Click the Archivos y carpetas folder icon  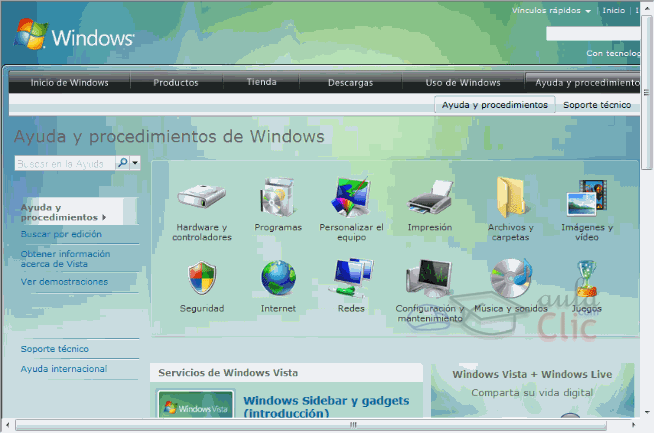tap(511, 196)
